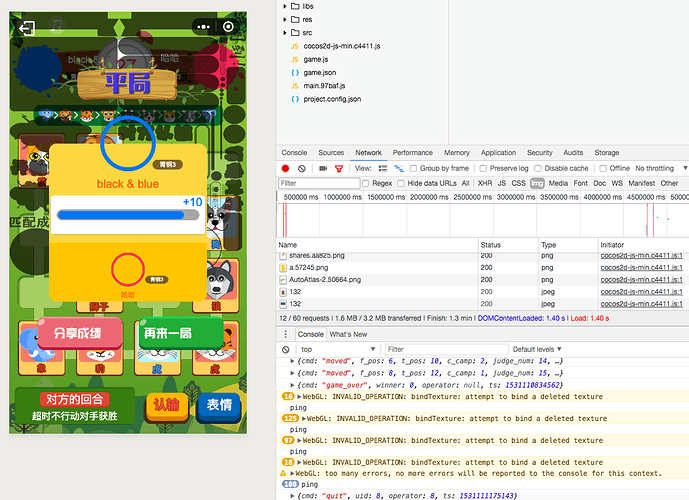Click the blue score progress bar
Image resolution: width=689 pixels, height=500 pixels.
[128, 215]
